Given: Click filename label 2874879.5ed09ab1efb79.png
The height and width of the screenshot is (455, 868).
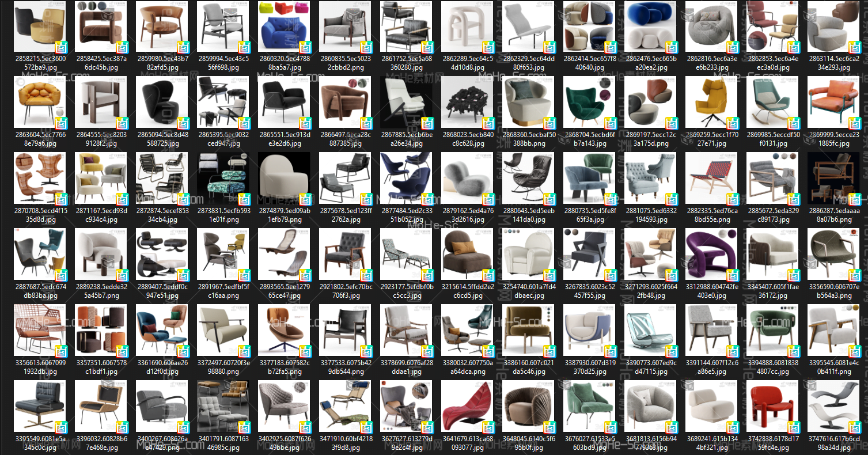Looking at the screenshot, I should pyautogui.click(x=283, y=215).
